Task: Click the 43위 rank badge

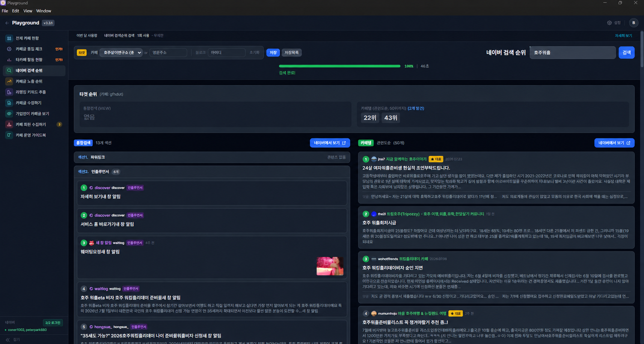Action: (391, 118)
